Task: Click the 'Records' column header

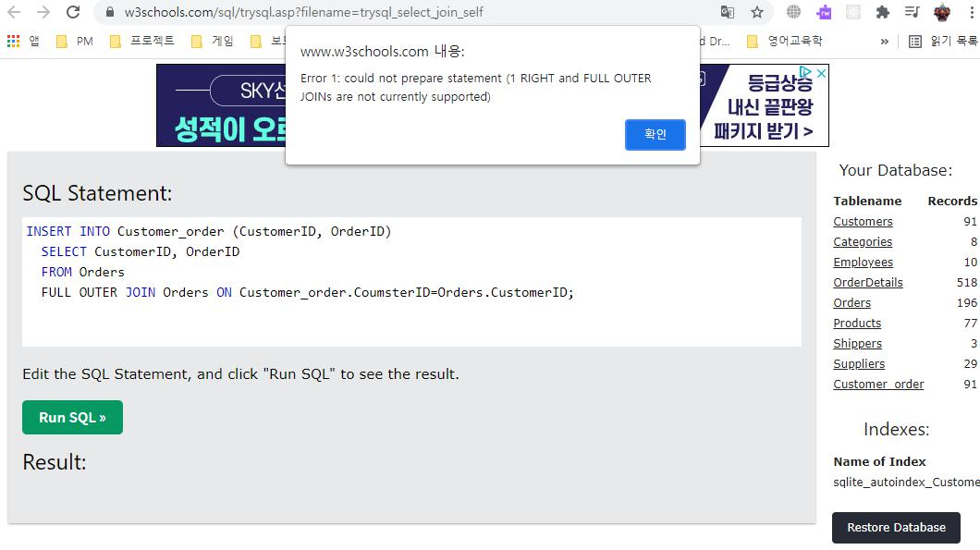Action: click(952, 202)
